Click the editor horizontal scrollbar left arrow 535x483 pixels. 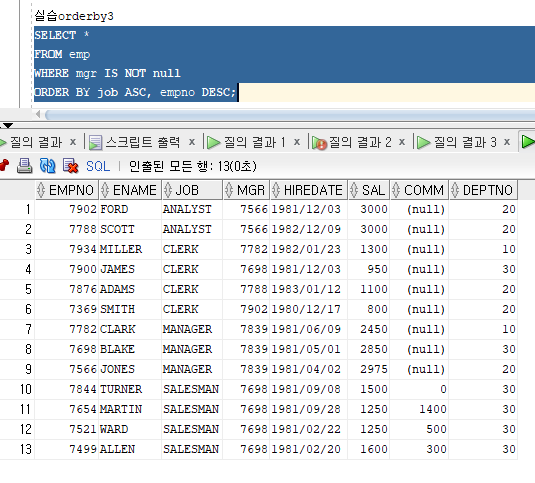point(38,114)
